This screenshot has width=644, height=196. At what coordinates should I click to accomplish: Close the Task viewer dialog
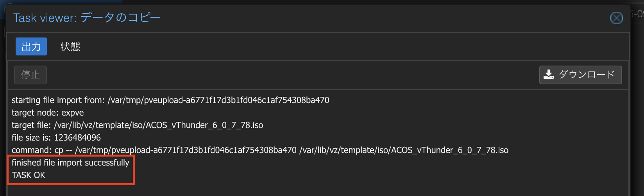pyautogui.click(x=616, y=18)
